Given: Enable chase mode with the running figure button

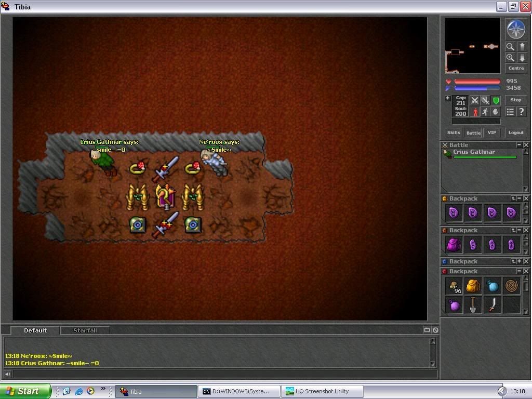Looking at the screenshot, I should pos(485,112).
